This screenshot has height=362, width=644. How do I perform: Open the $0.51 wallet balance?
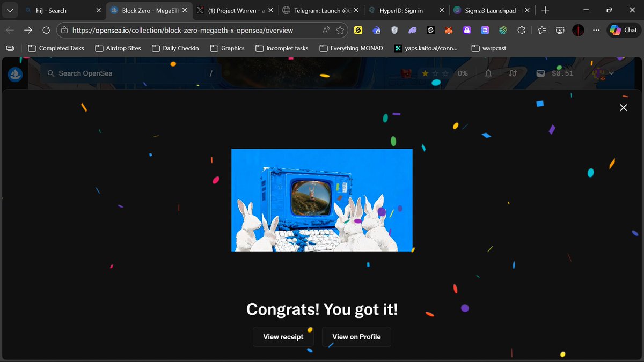tap(556, 73)
